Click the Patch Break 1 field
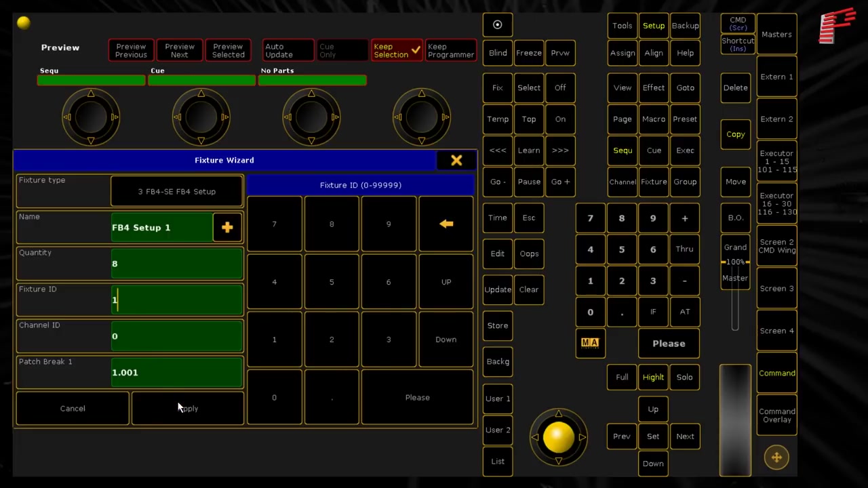Screen dimensions: 868x488 [x=177, y=373]
